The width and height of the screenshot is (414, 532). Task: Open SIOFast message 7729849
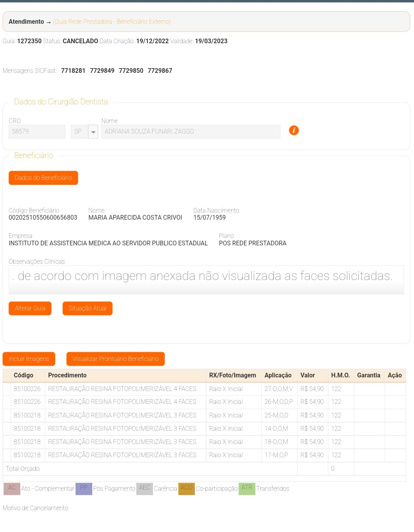(x=102, y=71)
